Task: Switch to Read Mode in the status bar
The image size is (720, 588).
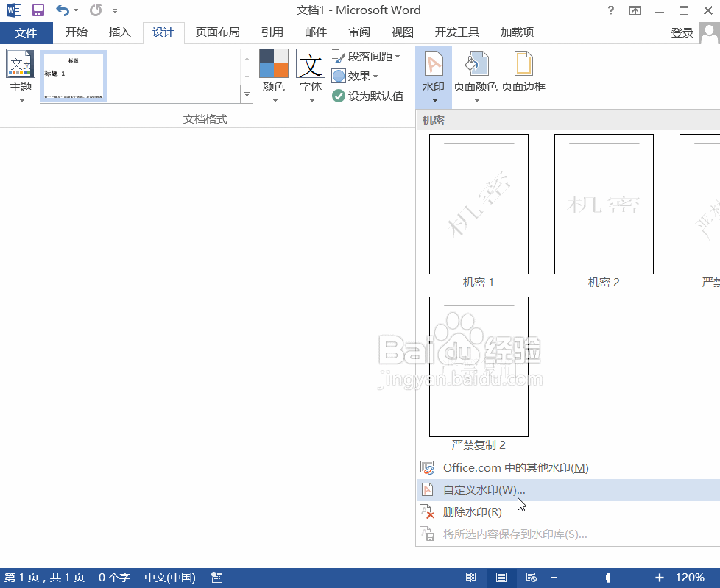Action: tap(471, 577)
